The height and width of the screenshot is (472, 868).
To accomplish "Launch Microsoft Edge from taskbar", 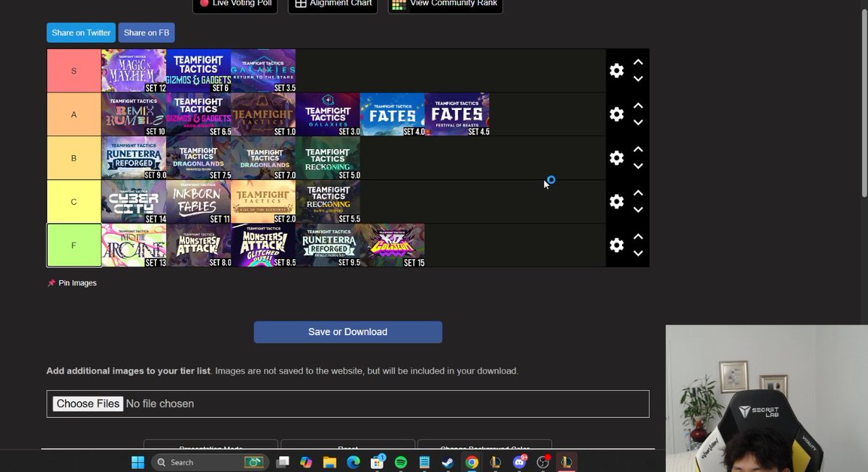I will pyautogui.click(x=353, y=462).
